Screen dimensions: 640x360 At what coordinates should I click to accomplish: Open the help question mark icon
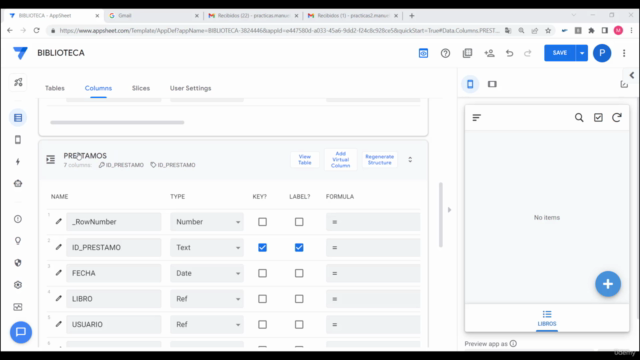click(445, 53)
